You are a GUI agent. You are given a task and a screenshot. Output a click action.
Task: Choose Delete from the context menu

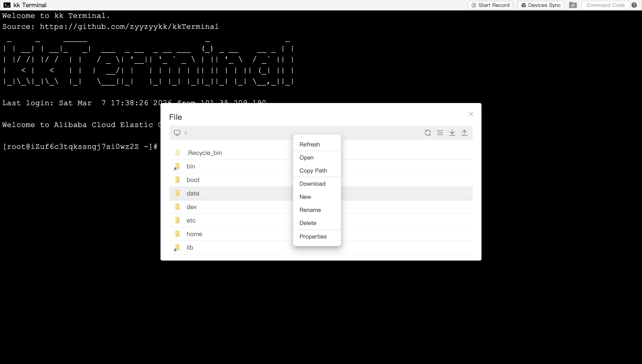[x=308, y=223]
